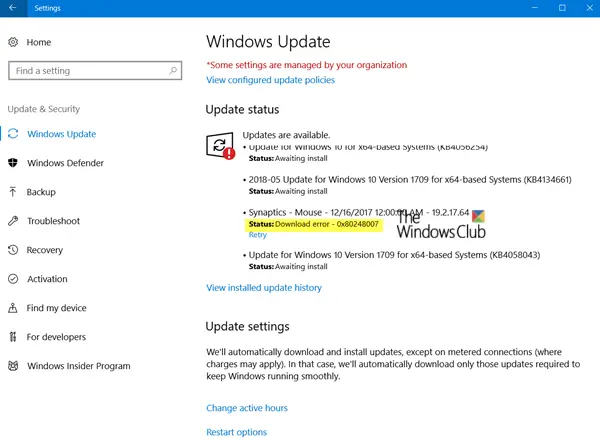Click the Update & Security category label
This screenshot has height=444, width=600.
click(x=44, y=109)
